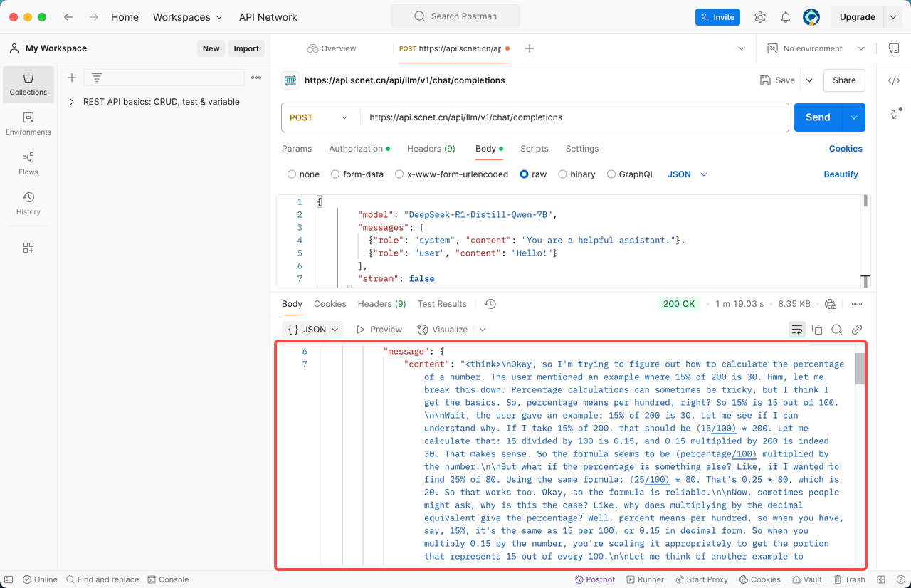911x588 pixels.
Task: Expand the REST API basics collection
Action: point(72,102)
